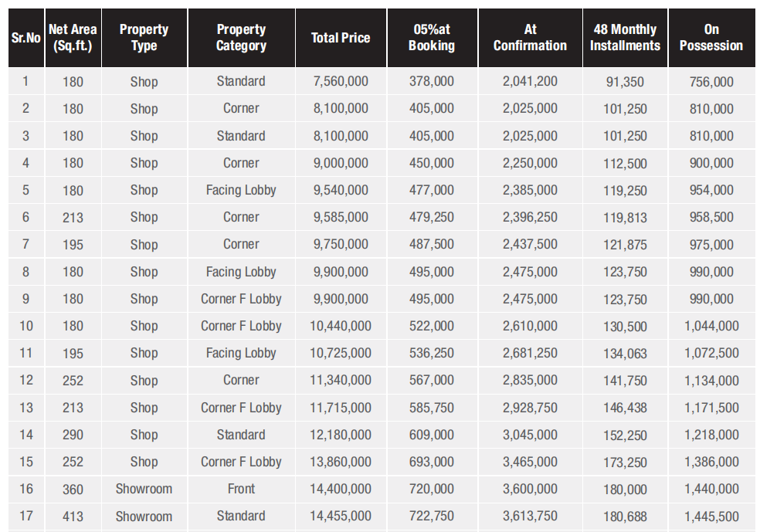Select installment value 91,350

pyautogui.click(x=625, y=82)
